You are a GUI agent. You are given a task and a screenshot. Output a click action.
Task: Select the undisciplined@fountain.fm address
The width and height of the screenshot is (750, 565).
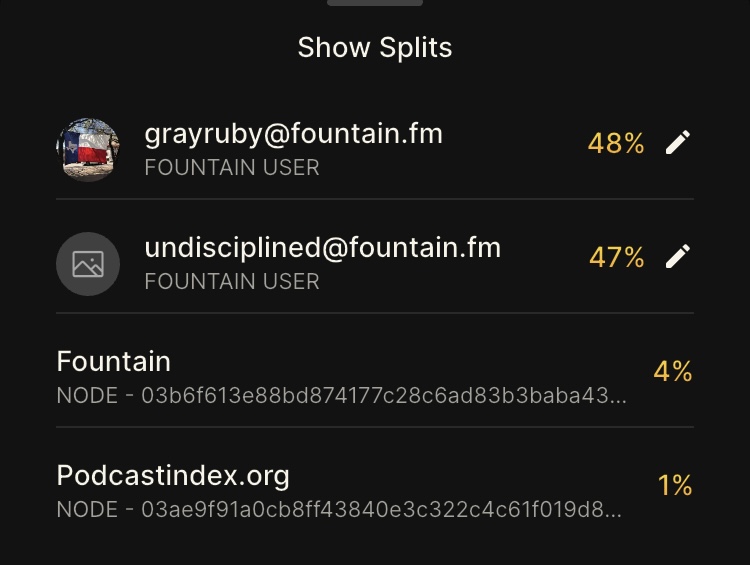[x=322, y=247]
